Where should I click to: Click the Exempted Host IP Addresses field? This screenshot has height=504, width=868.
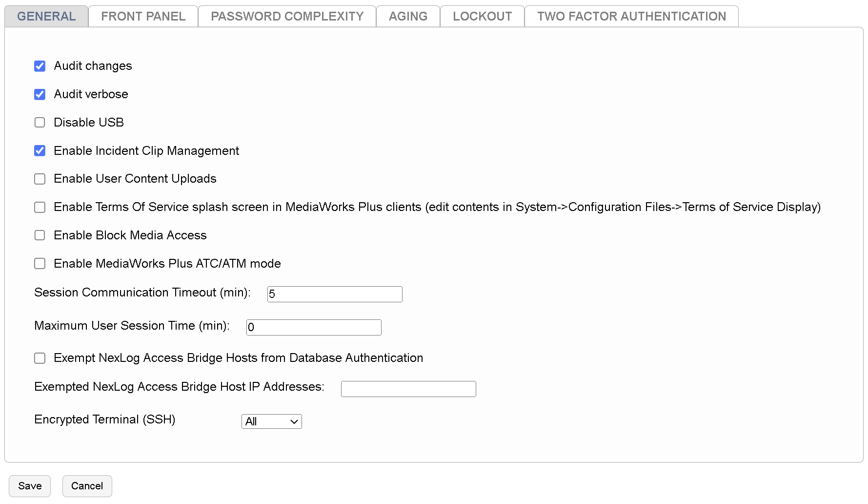(408, 389)
